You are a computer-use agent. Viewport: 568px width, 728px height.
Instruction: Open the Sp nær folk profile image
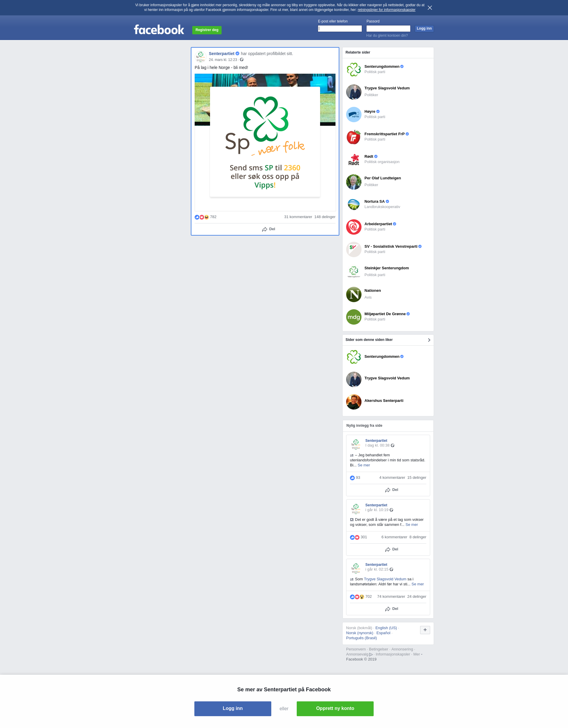click(265, 142)
